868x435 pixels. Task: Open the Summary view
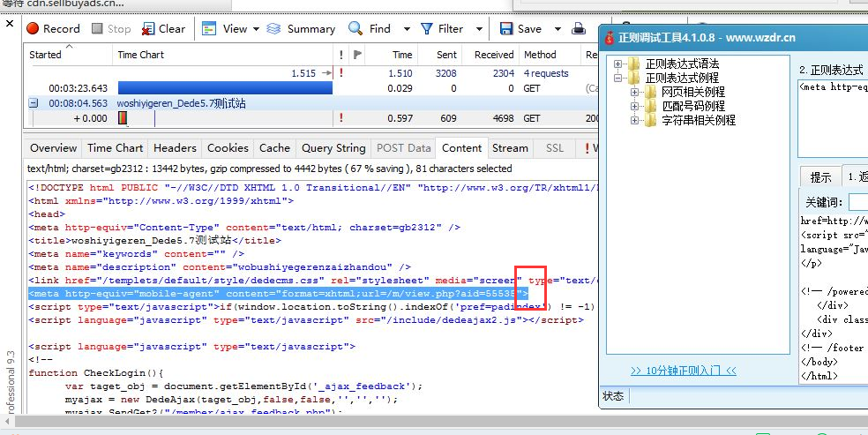point(301,29)
